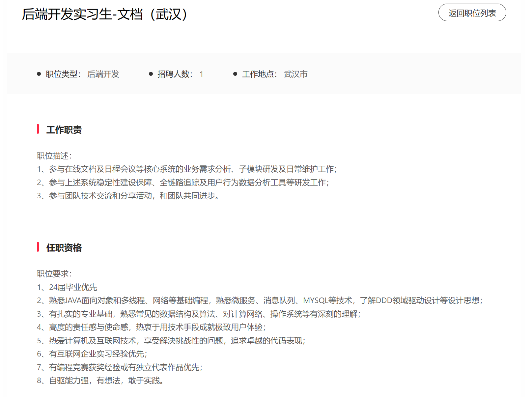Image resolution: width=532 pixels, height=397 pixels.
Task: Click the 招聘人数 label
Action: pos(175,74)
